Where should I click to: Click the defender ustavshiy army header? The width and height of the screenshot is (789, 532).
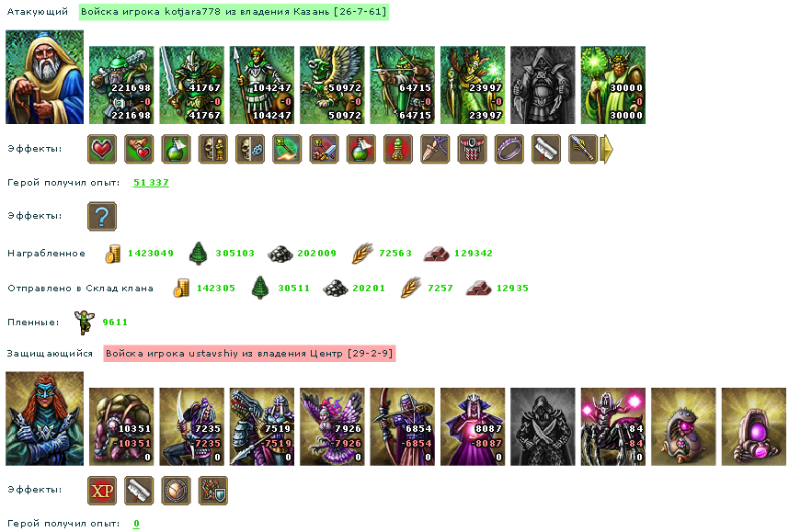(x=249, y=354)
